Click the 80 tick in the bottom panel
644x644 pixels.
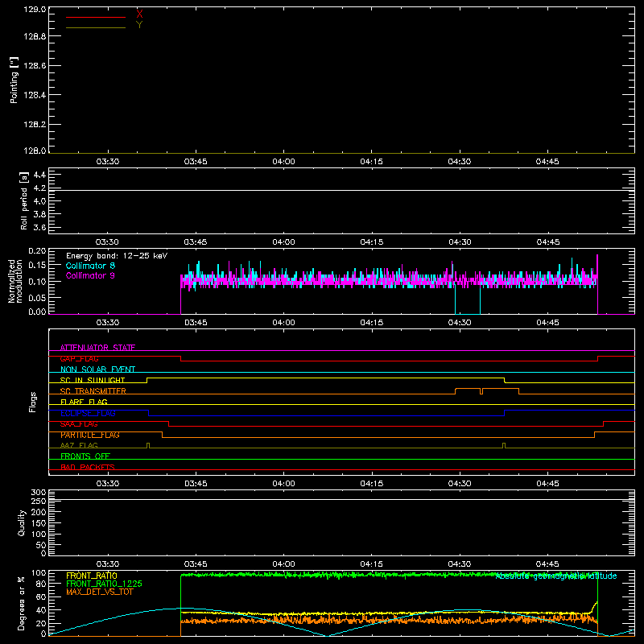click(x=41, y=584)
